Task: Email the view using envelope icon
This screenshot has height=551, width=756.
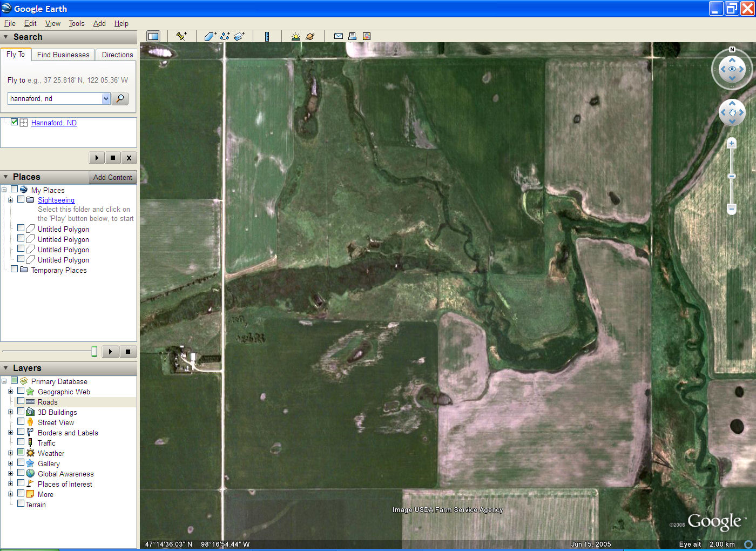Action: click(339, 36)
